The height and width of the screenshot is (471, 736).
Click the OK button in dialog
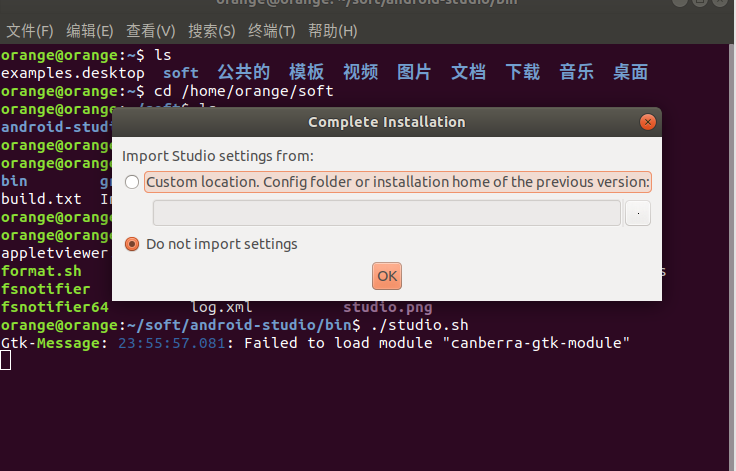pyautogui.click(x=387, y=276)
